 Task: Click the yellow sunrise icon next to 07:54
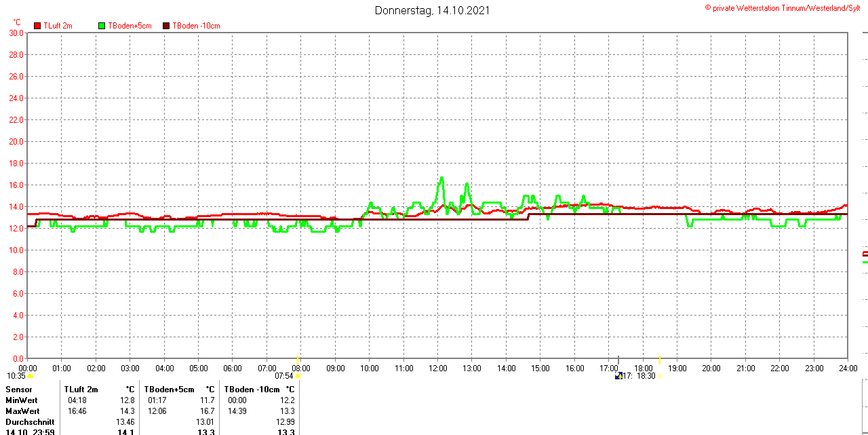click(x=298, y=376)
